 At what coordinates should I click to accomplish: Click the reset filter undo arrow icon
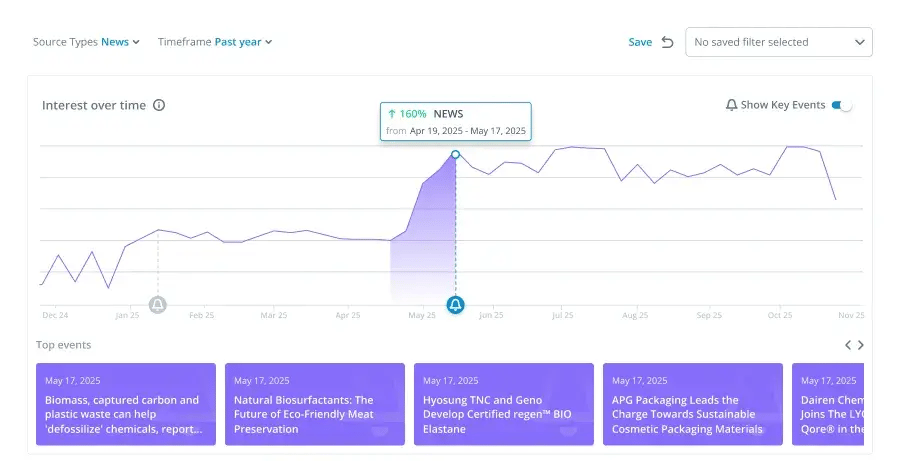click(667, 42)
